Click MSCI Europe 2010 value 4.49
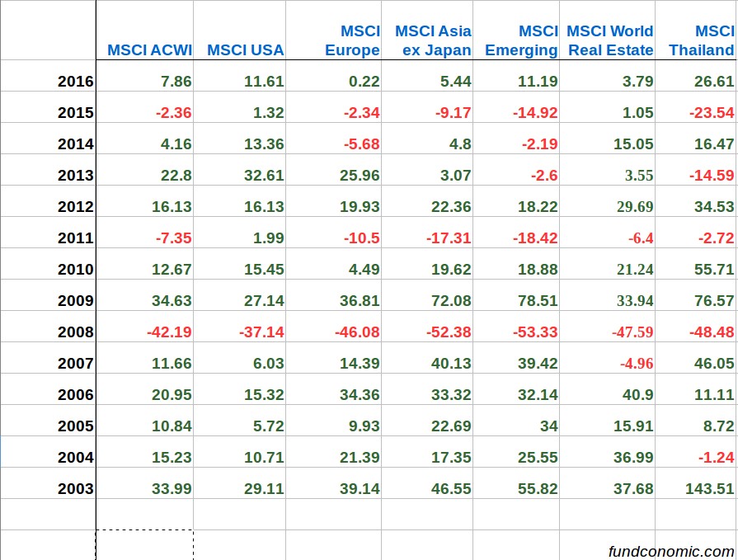The width and height of the screenshot is (738, 560). click(364, 269)
